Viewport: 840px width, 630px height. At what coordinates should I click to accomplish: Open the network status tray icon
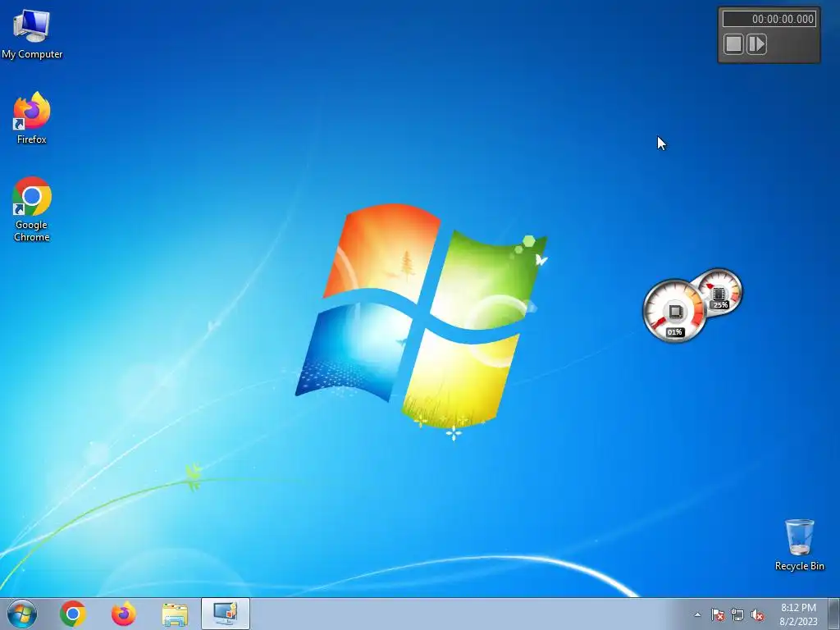tap(737, 615)
